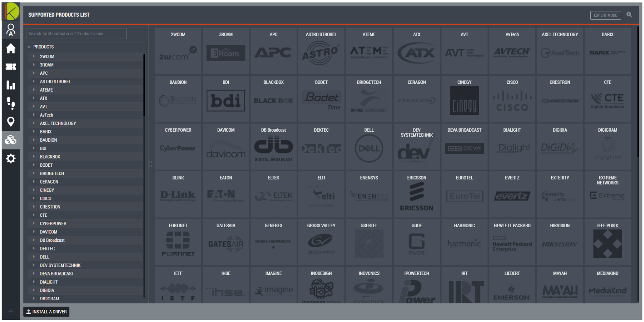
Task: Collapse the PRODUCTS tree root
Action: pyautogui.click(x=29, y=47)
